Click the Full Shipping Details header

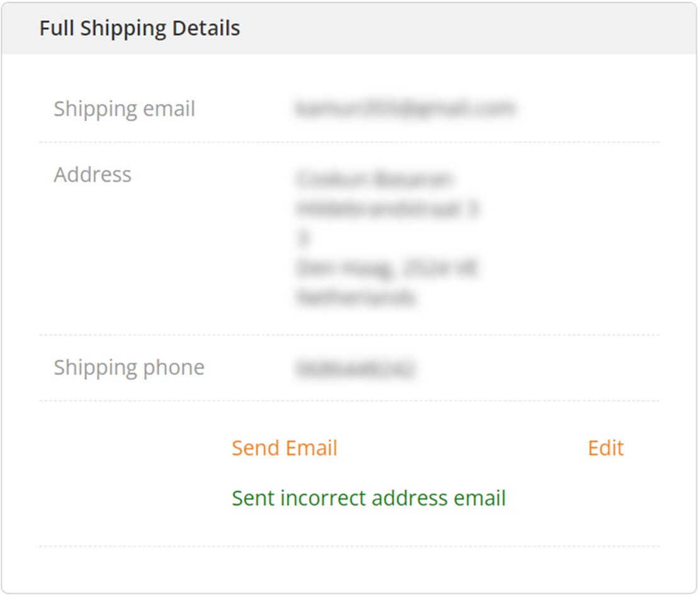pos(140,28)
